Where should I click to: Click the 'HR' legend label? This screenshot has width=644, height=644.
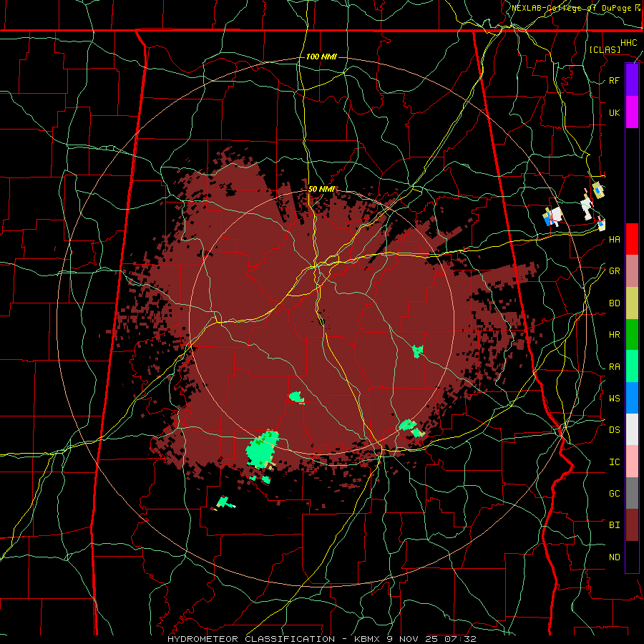coord(614,335)
